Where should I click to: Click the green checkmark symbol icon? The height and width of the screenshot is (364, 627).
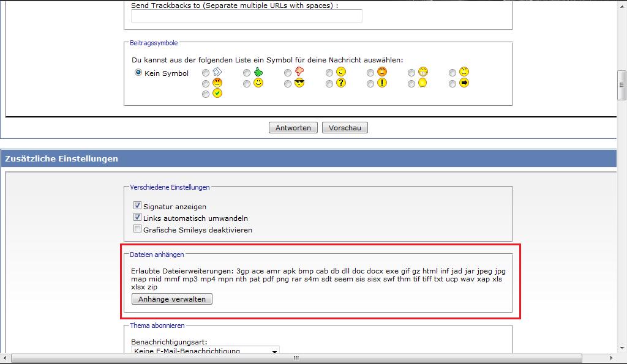tap(217, 94)
